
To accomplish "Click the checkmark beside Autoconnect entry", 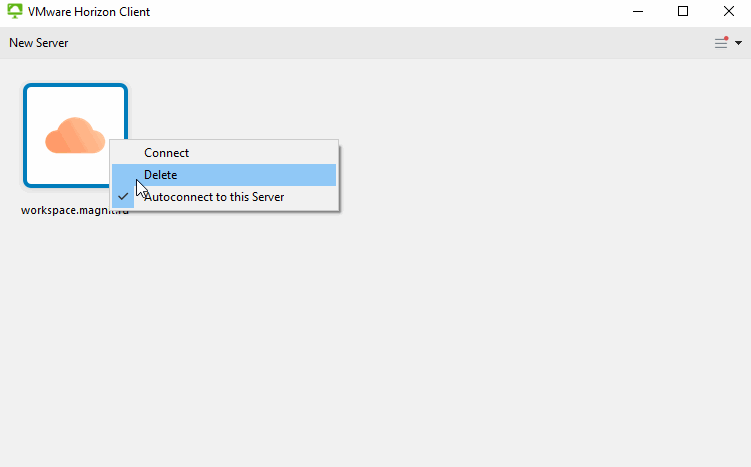I will pos(122,197).
